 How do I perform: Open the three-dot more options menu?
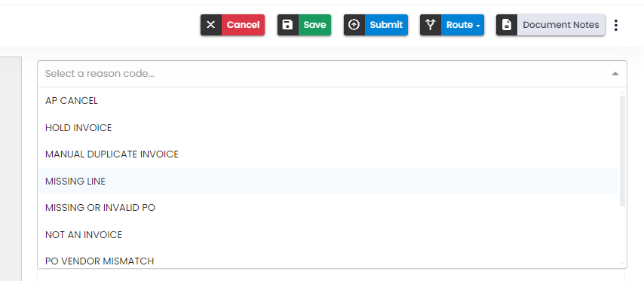(615, 25)
